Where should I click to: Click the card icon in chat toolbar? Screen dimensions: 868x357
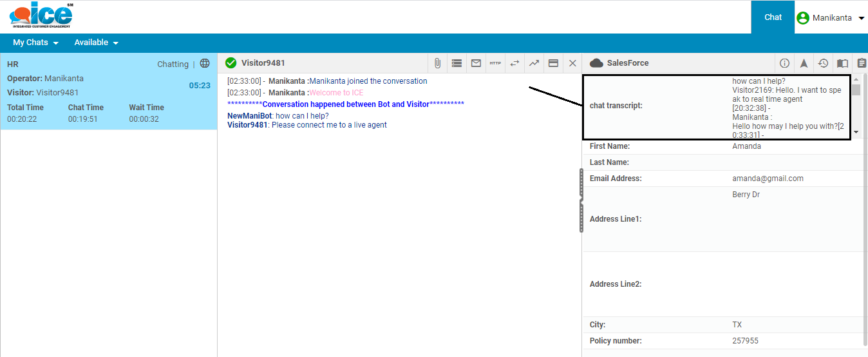point(553,63)
